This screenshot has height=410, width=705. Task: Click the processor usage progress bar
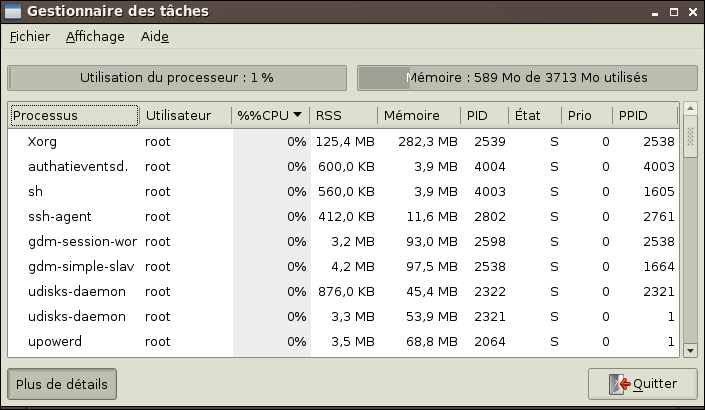point(177,77)
